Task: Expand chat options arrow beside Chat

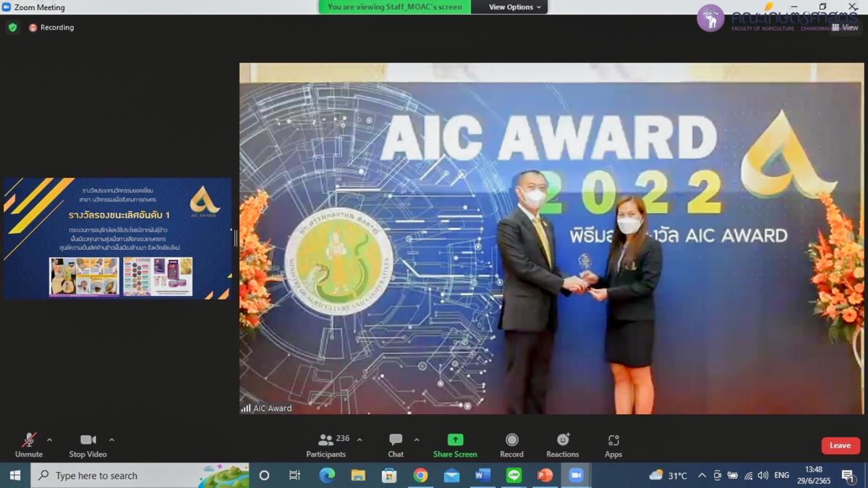Action: [x=417, y=439]
